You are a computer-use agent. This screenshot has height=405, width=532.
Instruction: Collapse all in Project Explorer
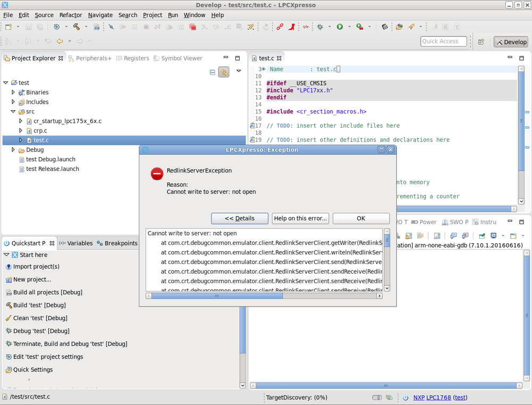[x=212, y=72]
